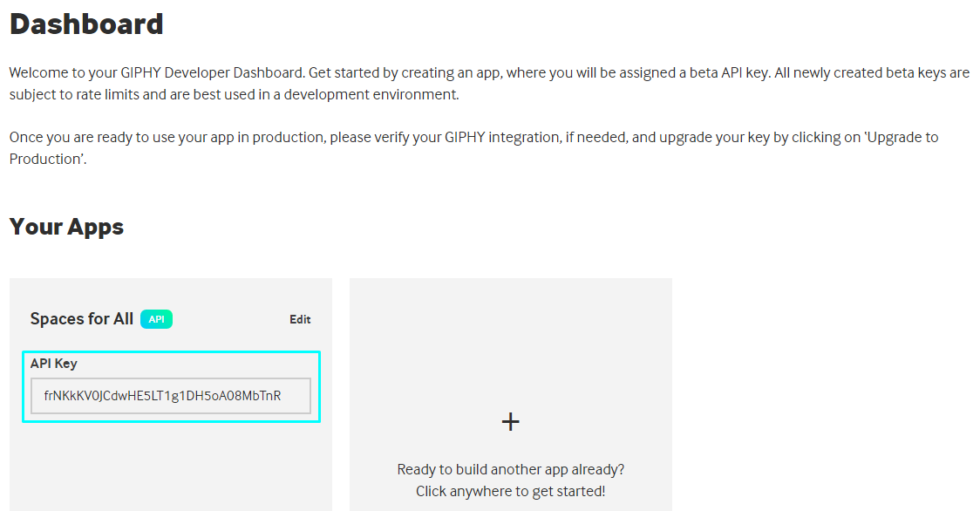Open the new app creation card via its plus sign

point(510,421)
